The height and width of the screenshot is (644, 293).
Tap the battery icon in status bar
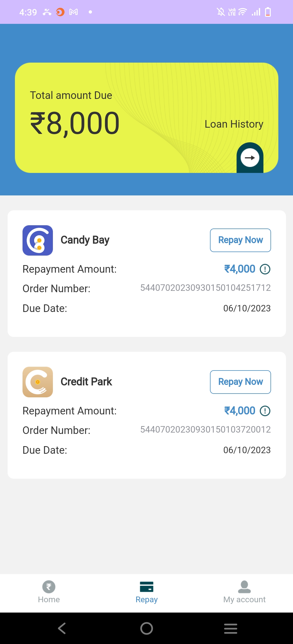tap(268, 12)
